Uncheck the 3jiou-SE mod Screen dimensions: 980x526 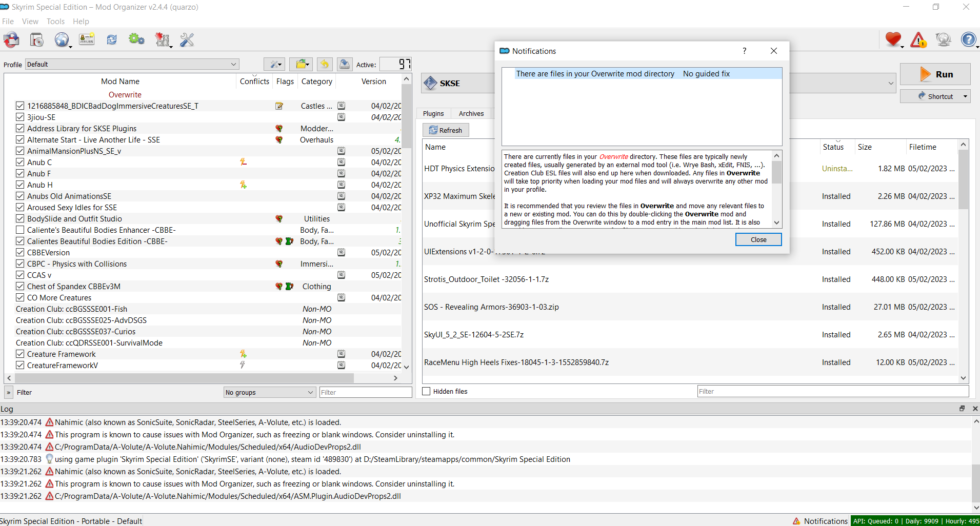click(x=20, y=117)
